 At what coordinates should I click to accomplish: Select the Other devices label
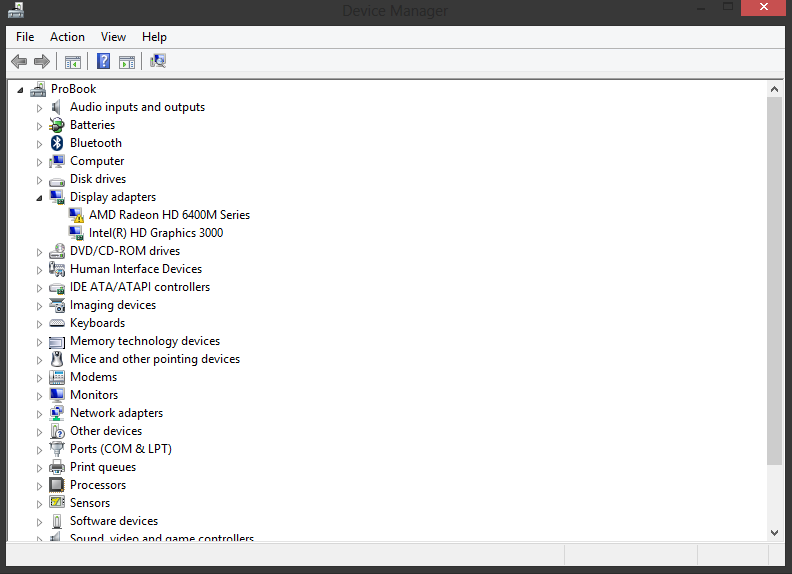pyautogui.click(x=106, y=431)
